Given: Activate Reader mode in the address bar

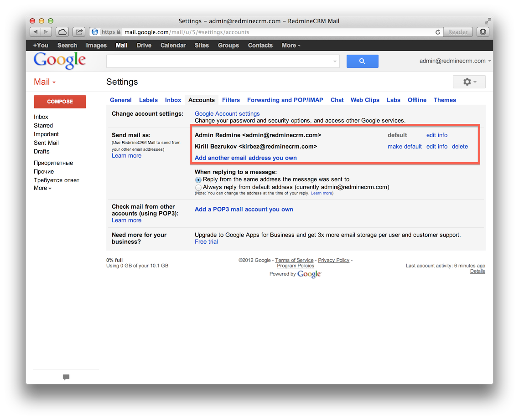Looking at the screenshot, I should [x=457, y=31].
